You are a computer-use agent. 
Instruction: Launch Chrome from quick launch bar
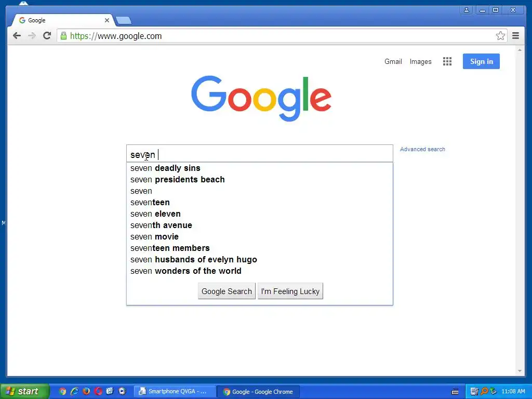point(62,391)
